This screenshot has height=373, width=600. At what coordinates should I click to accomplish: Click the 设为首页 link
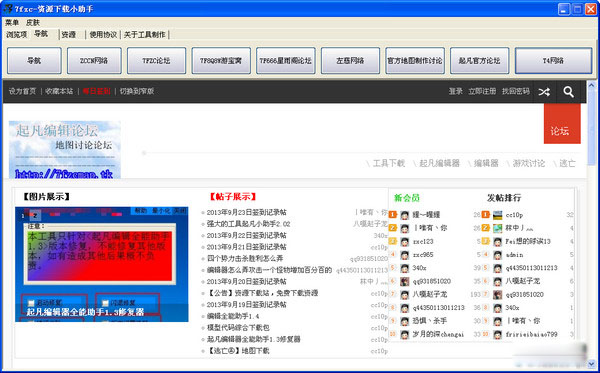(x=22, y=91)
